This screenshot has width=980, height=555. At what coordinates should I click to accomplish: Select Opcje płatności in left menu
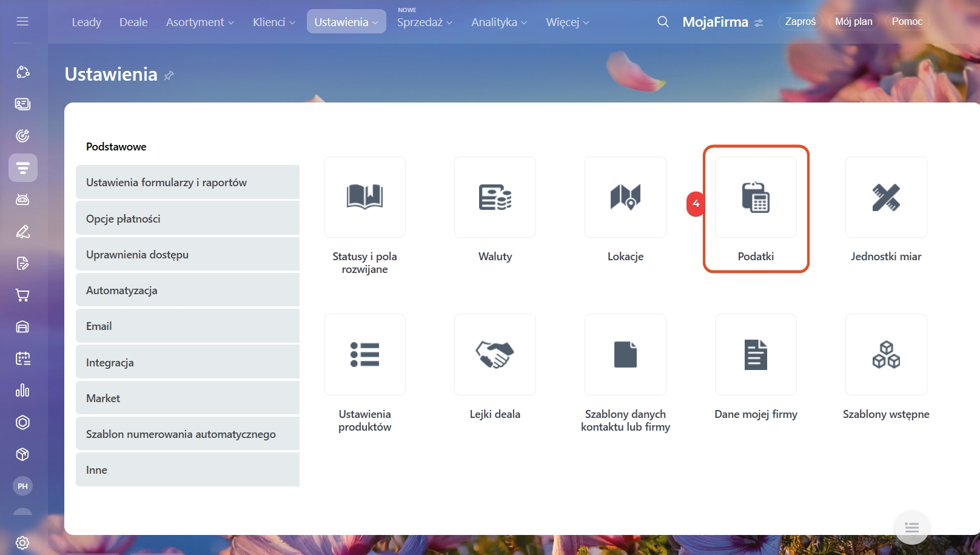(187, 219)
